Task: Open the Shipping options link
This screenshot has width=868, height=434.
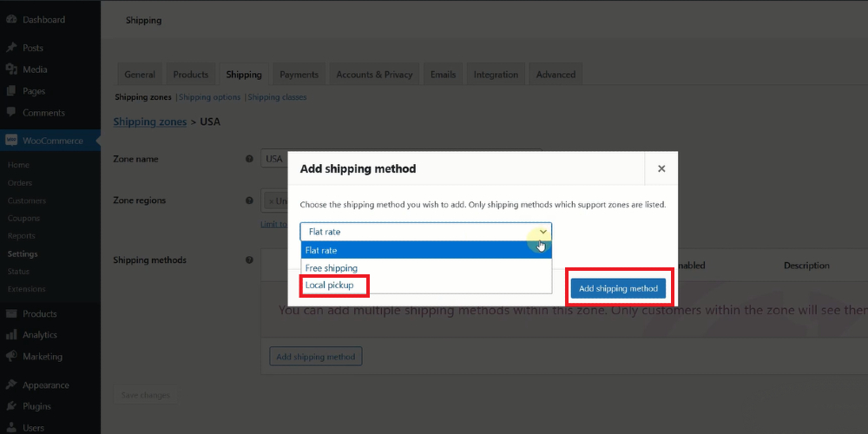Action: pos(210,97)
